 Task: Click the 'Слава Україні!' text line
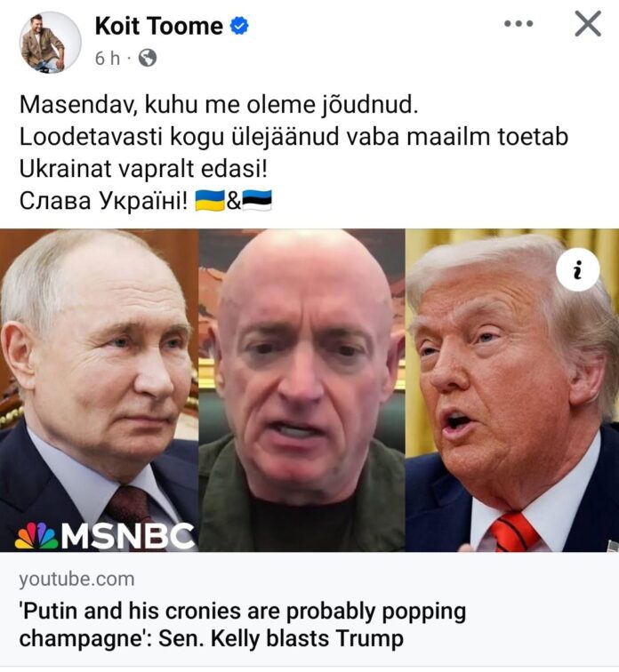pos(103,201)
